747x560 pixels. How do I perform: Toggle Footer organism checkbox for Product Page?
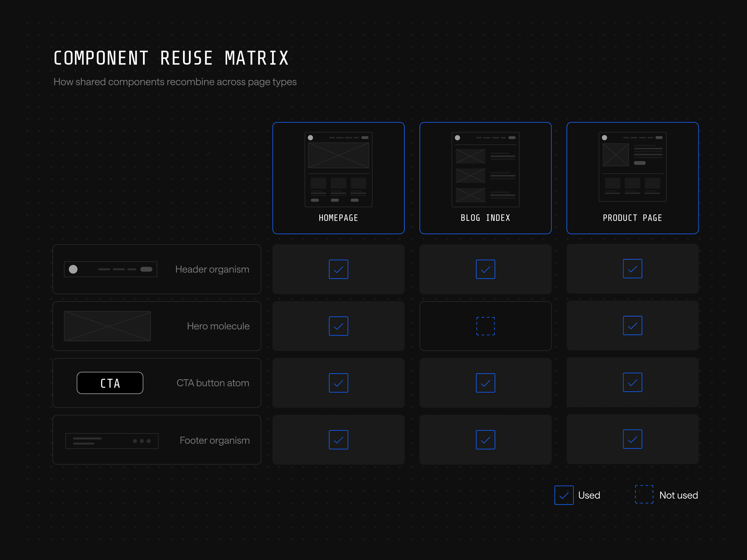632,439
